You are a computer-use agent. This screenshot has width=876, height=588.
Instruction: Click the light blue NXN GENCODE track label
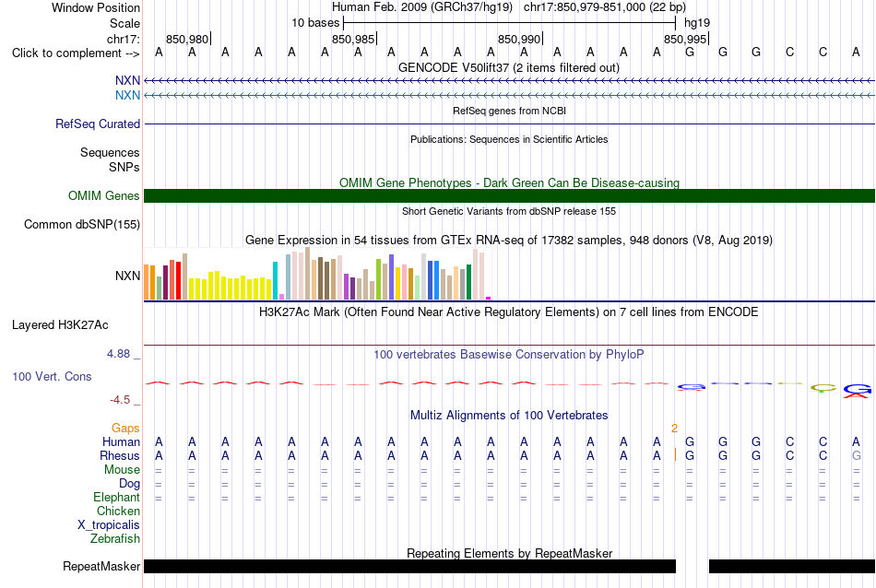127,95
